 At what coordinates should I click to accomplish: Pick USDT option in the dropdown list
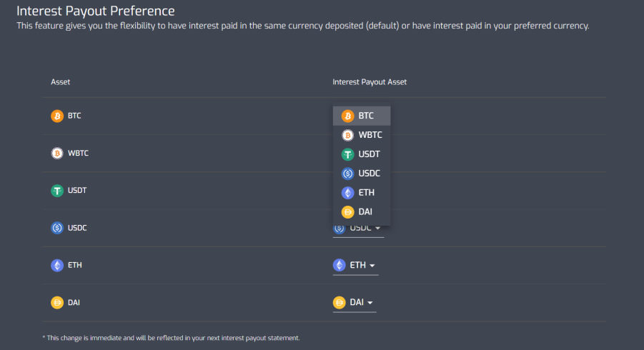(x=362, y=154)
